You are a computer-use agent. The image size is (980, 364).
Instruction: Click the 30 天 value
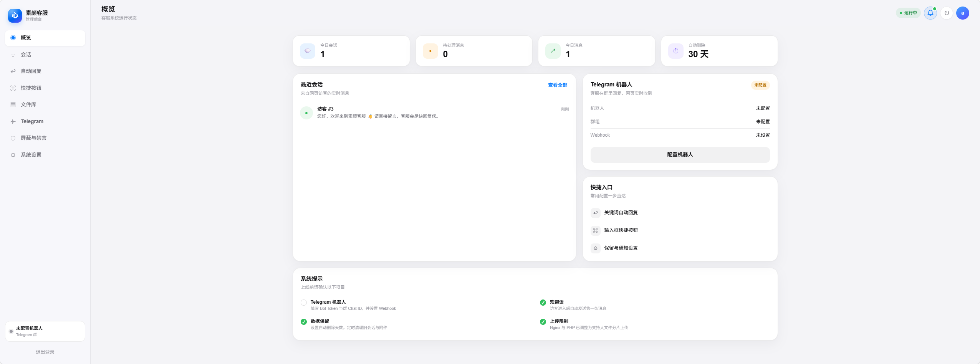pos(698,54)
